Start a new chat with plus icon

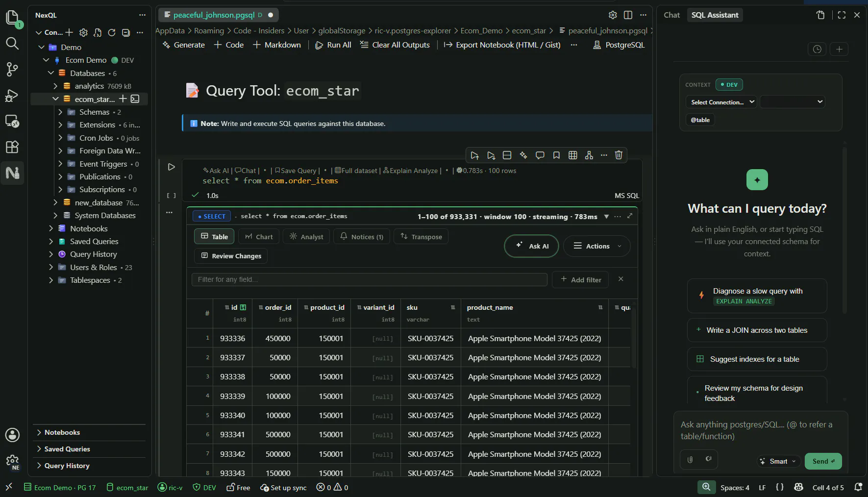839,49
